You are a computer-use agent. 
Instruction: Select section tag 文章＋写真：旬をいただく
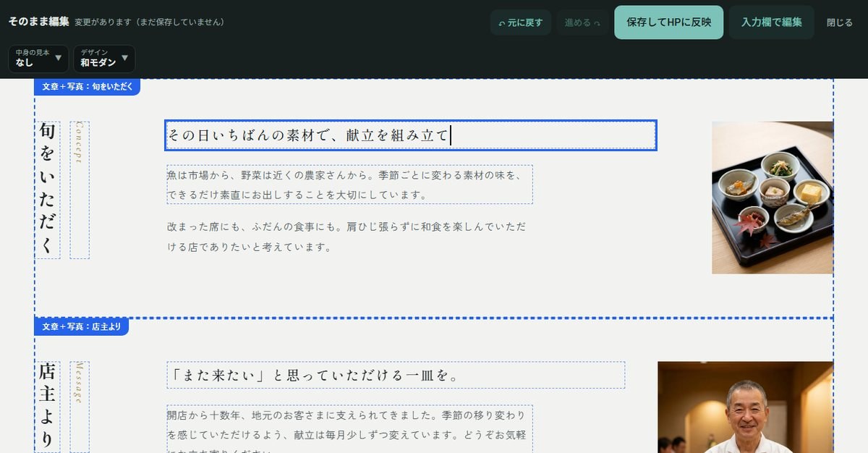[x=87, y=87]
